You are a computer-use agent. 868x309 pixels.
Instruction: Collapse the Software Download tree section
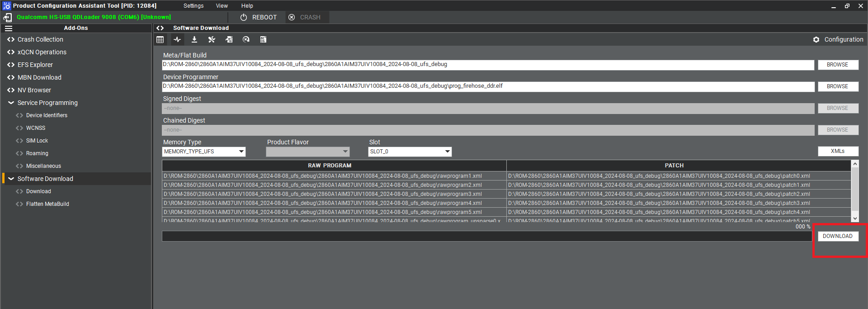(x=11, y=179)
